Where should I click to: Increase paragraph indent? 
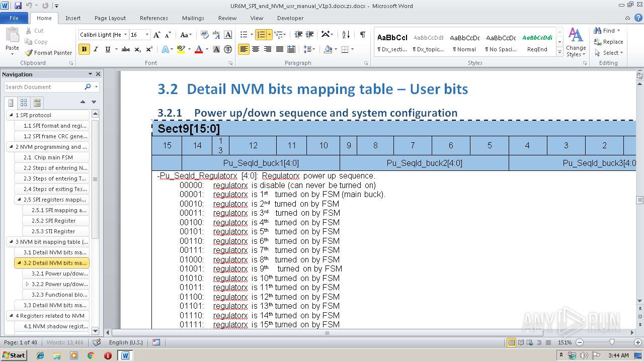(310, 35)
